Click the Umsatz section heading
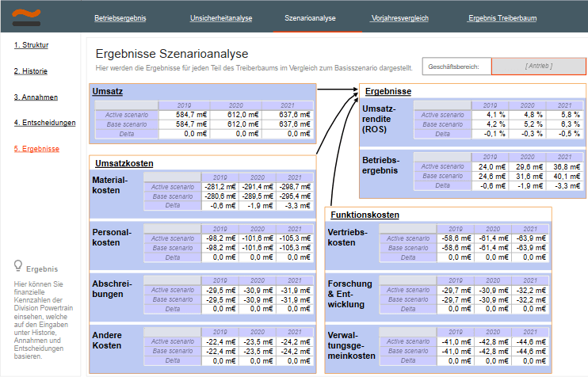 [108, 91]
